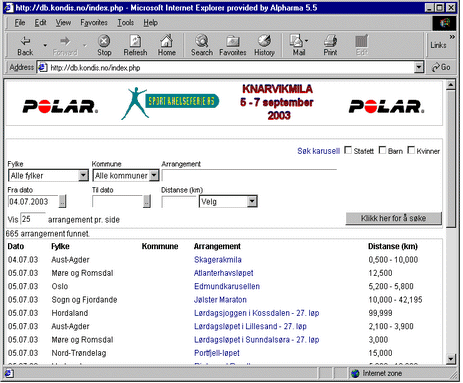This screenshot has width=463, height=383.
Task: Open the Skagerakmila event link
Action: click(x=218, y=260)
